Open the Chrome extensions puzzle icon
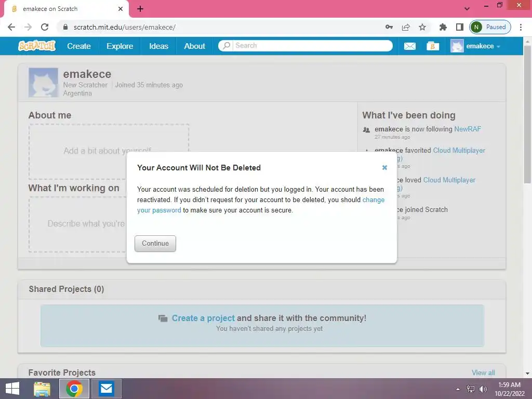Screen dimensions: 532x399 click(443, 27)
